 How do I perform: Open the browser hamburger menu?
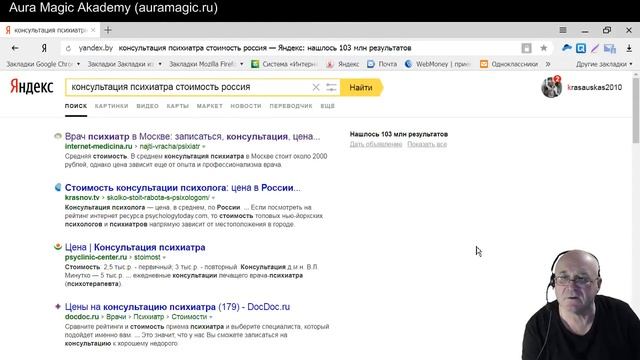click(x=563, y=30)
